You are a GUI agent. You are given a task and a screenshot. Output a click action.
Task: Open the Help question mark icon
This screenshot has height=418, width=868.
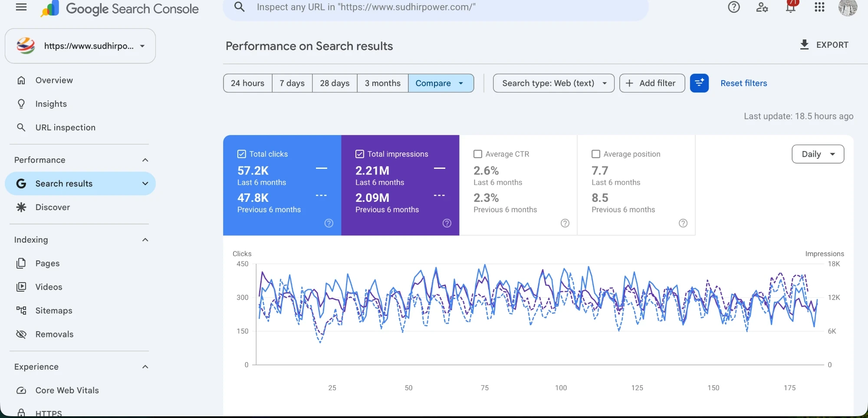[x=734, y=7]
